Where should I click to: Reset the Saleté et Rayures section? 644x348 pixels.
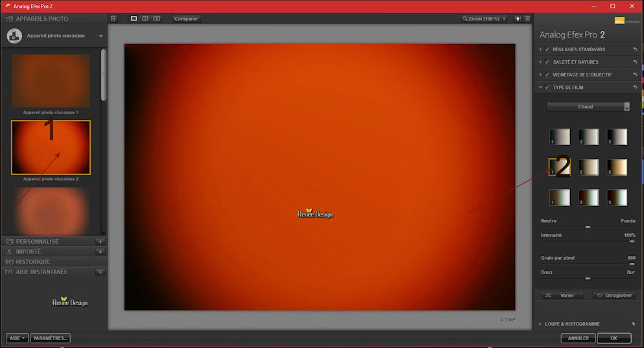point(635,62)
